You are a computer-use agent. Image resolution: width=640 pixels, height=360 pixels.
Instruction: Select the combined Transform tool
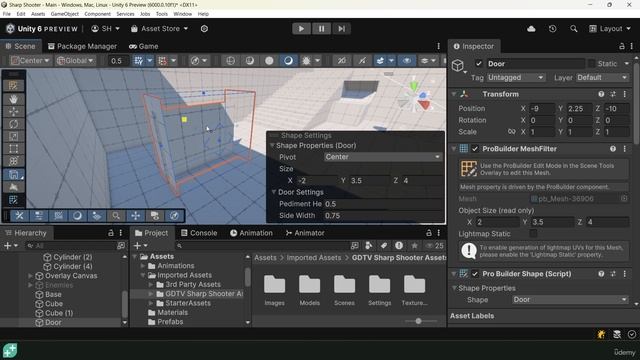pyautogui.click(x=13, y=161)
